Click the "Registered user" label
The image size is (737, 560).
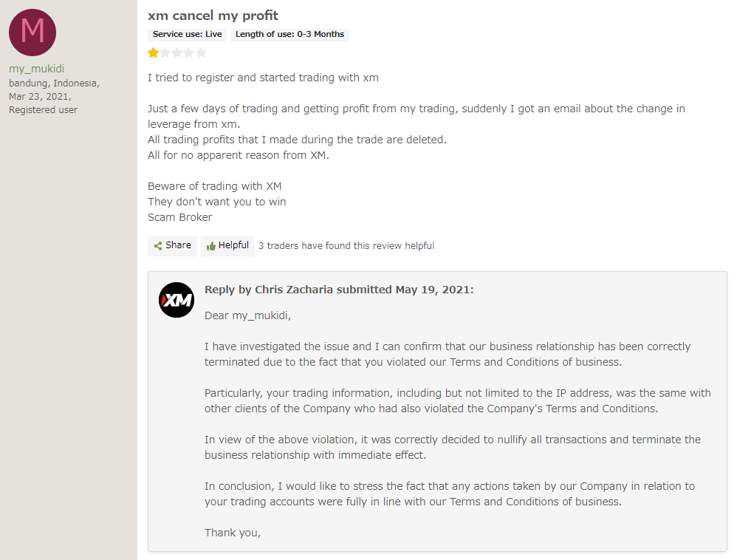[43, 109]
